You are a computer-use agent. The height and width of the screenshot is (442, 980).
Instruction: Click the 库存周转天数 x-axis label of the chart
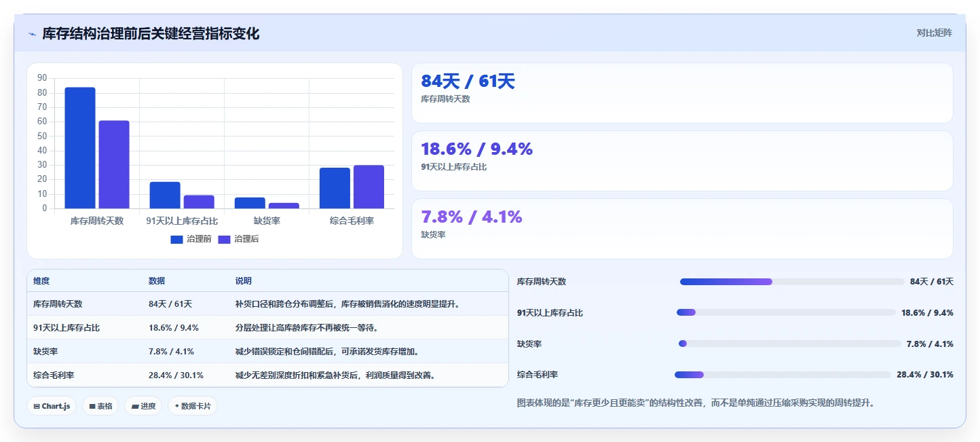point(97,221)
